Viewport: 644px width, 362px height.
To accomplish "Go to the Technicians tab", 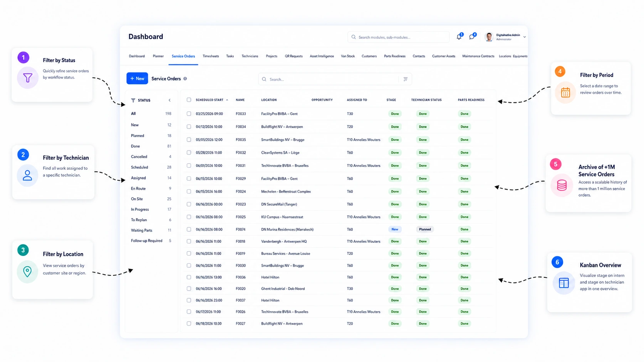I will coord(250,56).
